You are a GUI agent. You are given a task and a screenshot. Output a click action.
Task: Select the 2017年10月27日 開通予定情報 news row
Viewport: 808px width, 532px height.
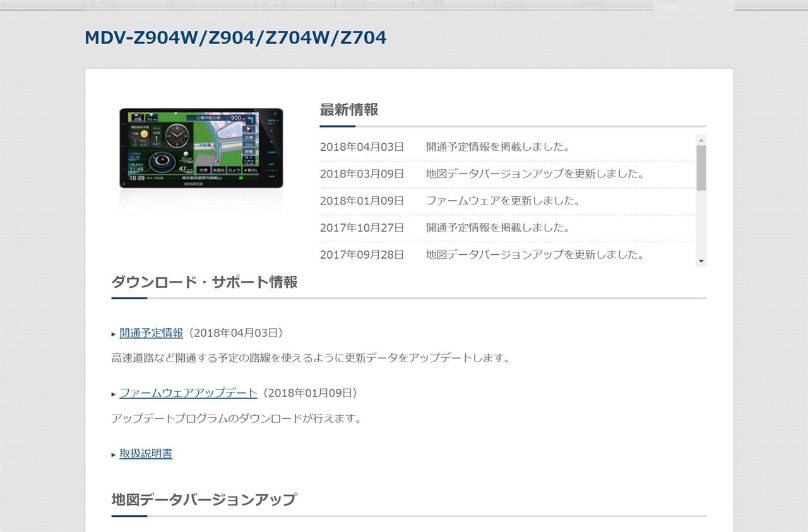coord(508,228)
